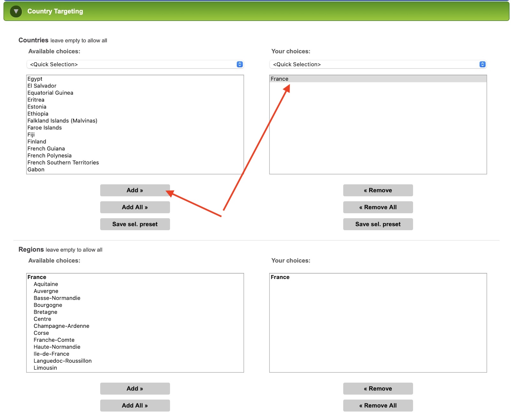Screen dimensions: 511x420
Task: Save chosen countries selection preset
Action: (x=378, y=224)
